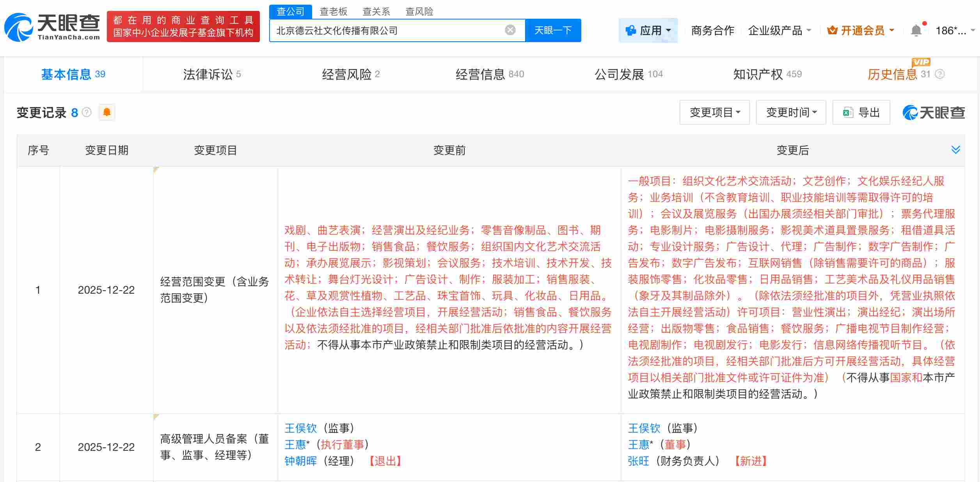Click the app icon beside 应用

pyautogui.click(x=630, y=30)
